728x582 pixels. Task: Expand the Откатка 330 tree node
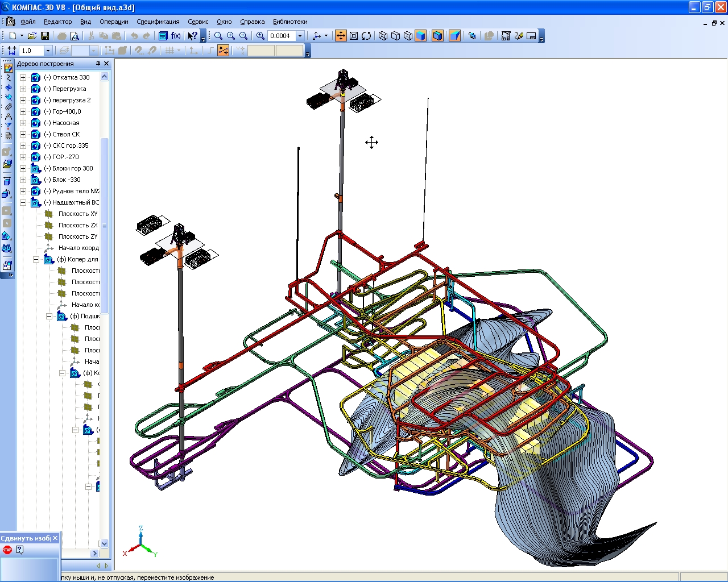[x=23, y=77]
